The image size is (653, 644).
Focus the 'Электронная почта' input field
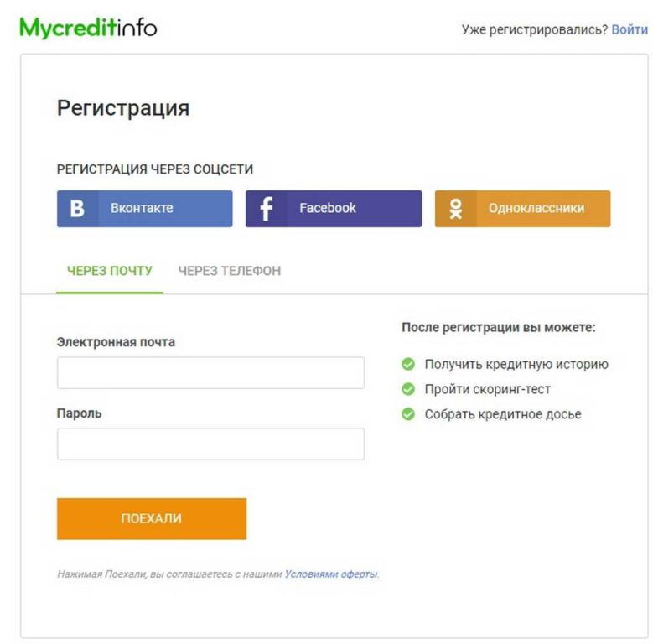click(210, 373)
